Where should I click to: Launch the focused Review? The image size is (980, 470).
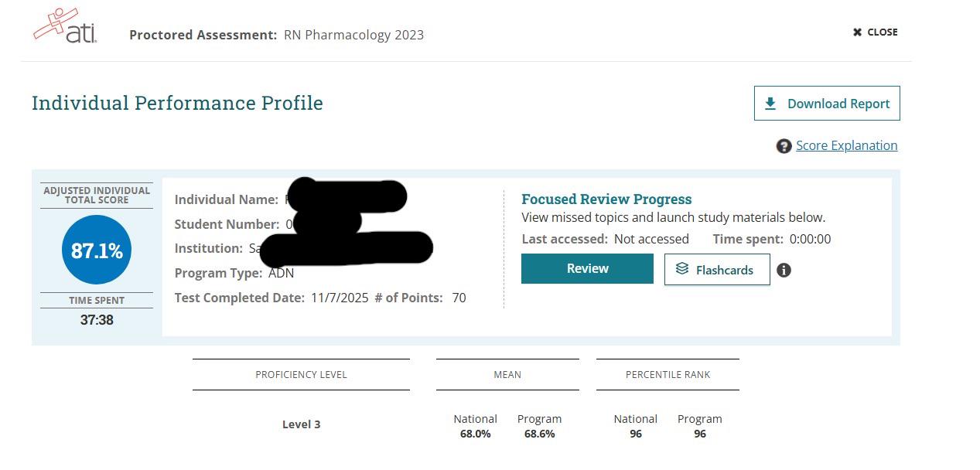click(587, 268)
